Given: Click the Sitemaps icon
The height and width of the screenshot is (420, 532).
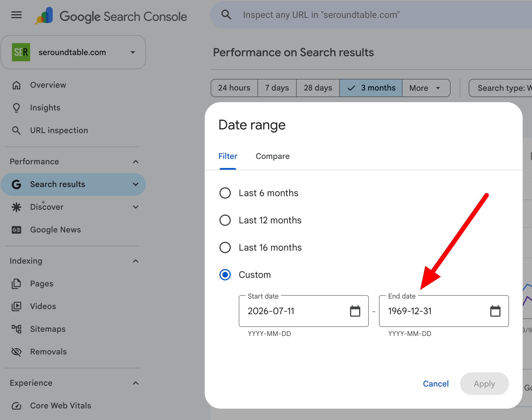Looking at the screenshot, I should 16,329.
